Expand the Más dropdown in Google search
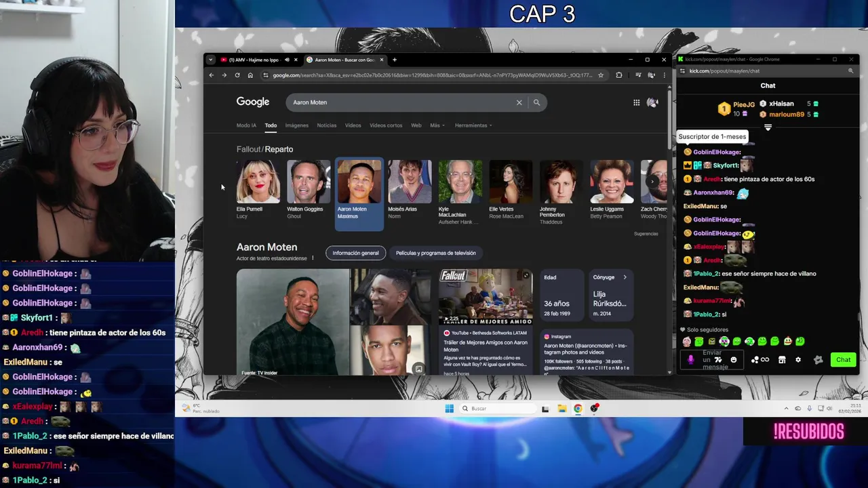This screenshot has height=488, width=868. click(437, 125)
